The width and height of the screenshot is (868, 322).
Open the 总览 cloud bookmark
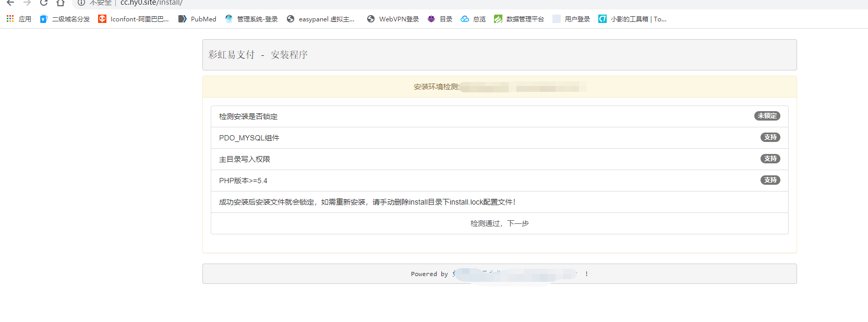coord(473,19)
